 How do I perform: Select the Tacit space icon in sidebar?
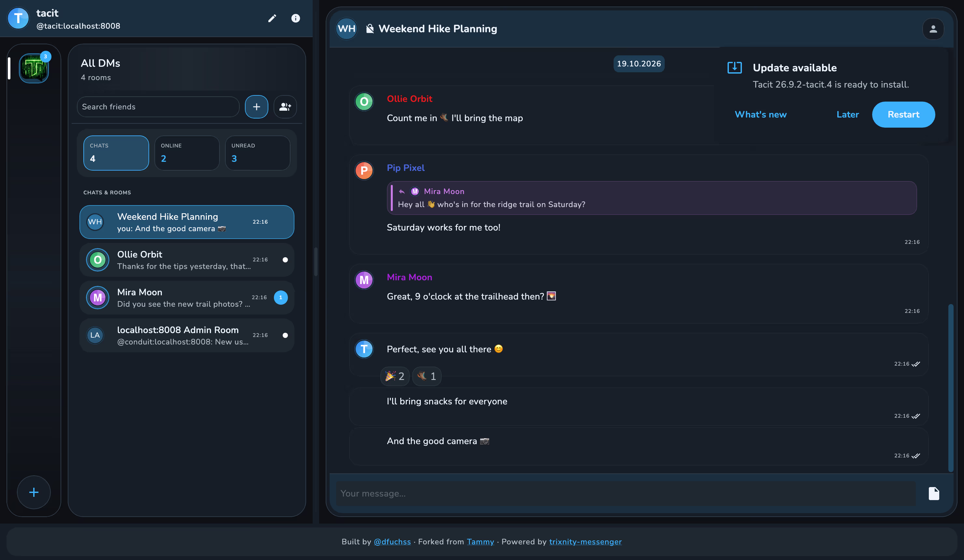34,68
